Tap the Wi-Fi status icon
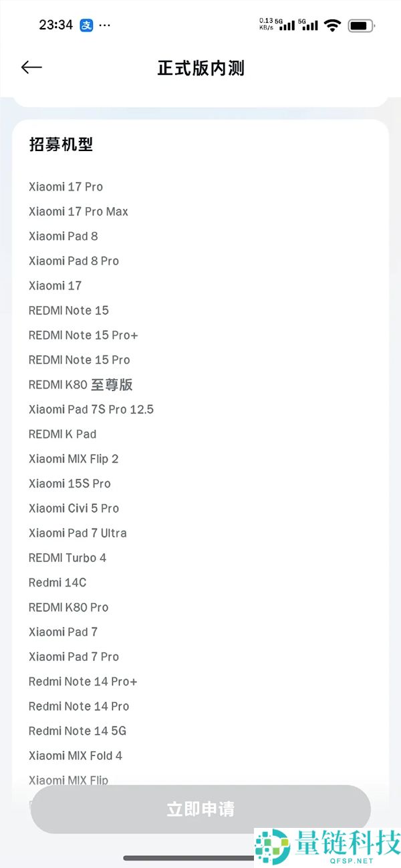 coord(332,25)
